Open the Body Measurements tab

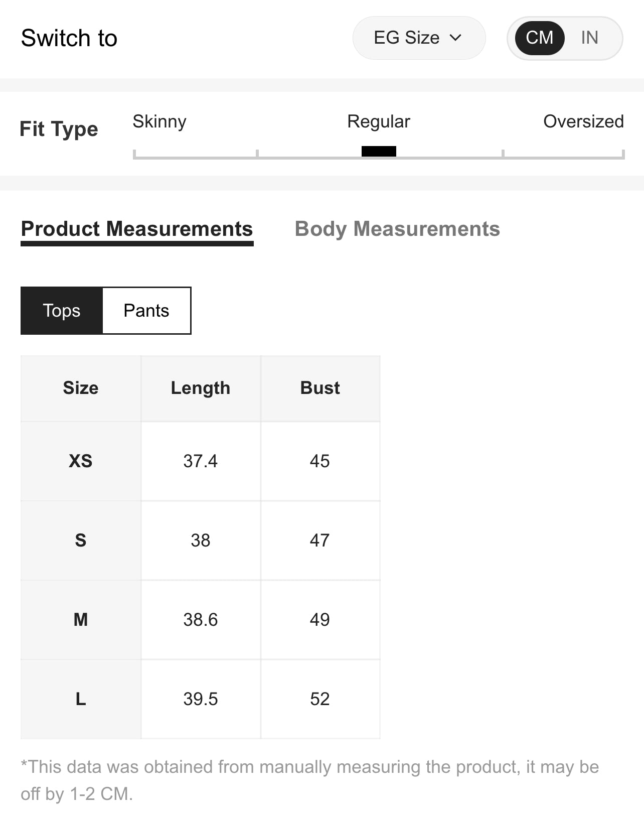click(x=397, y=229)
